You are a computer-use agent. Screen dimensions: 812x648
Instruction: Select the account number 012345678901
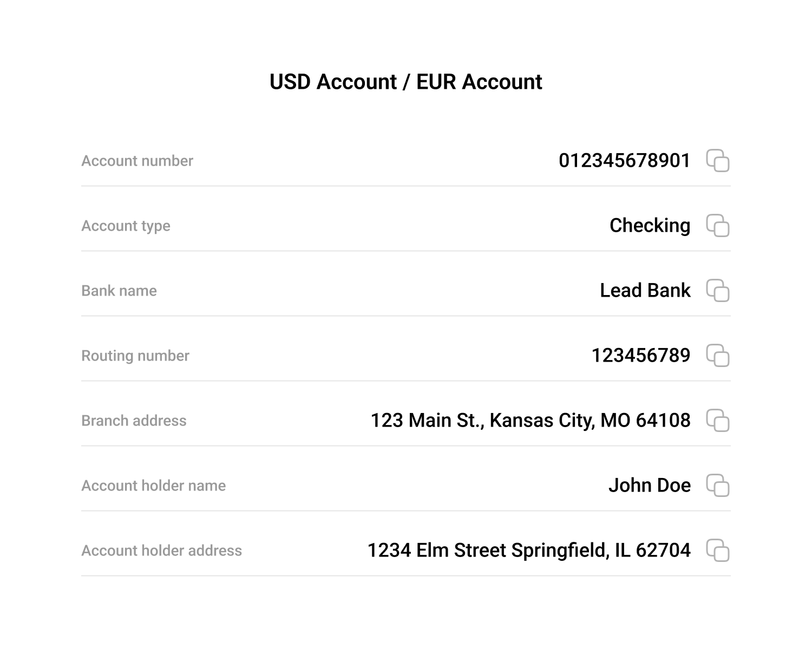pos(624,161)
